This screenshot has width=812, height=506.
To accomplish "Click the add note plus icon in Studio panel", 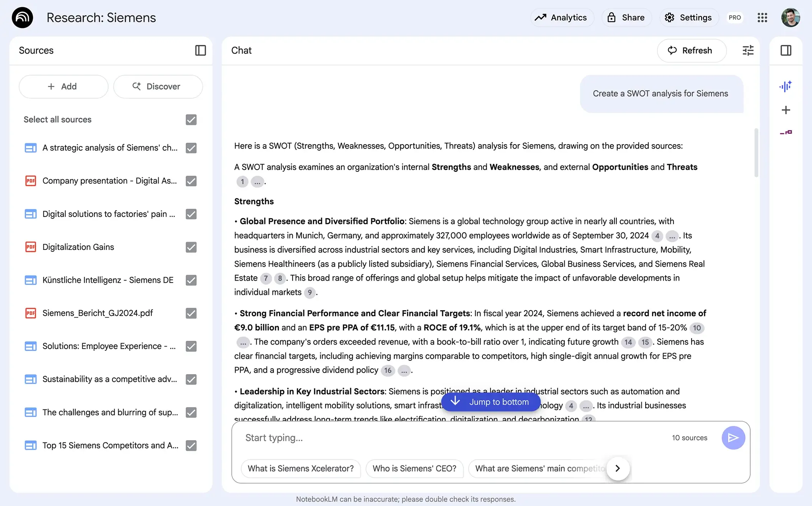I will click(786, 110).
